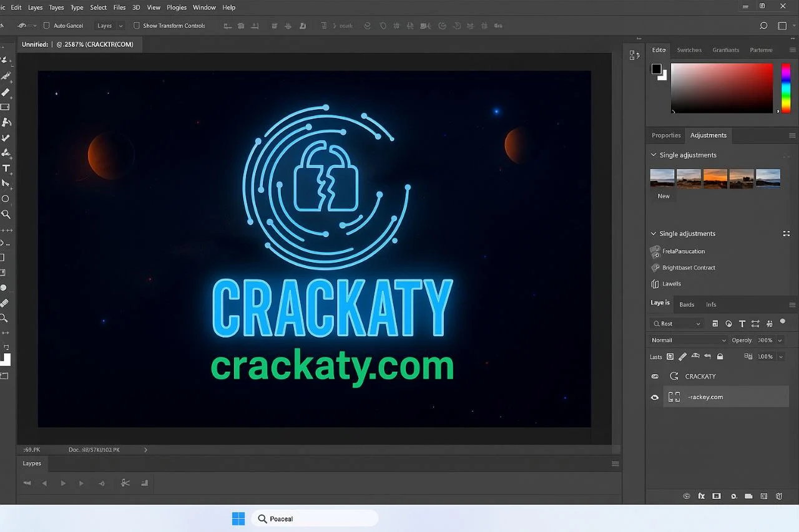Switch to the Switches tab

point(689,50)
